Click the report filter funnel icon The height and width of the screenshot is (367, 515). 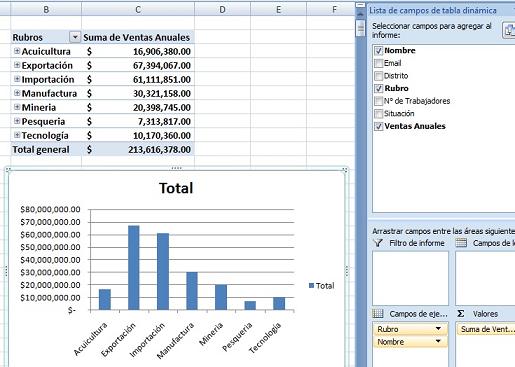coord(378,243)
